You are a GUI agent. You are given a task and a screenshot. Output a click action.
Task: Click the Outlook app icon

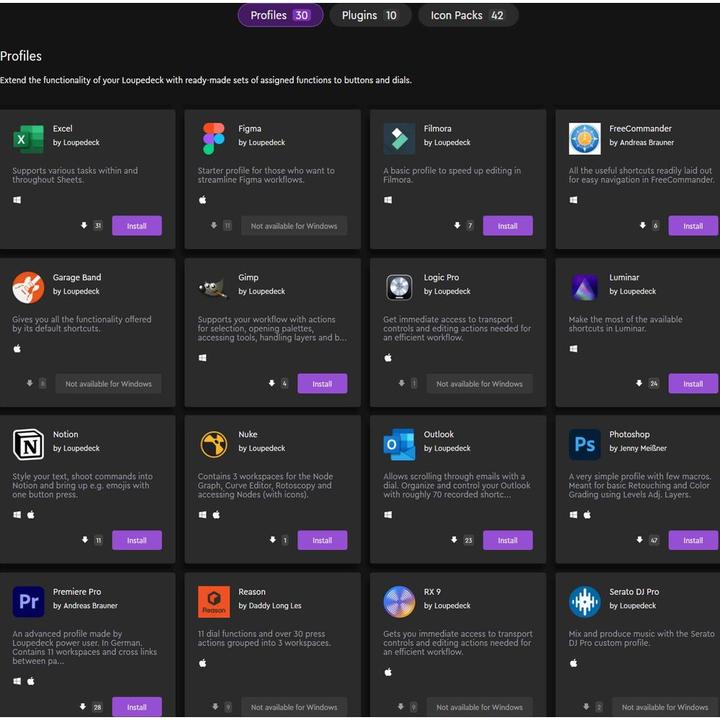tap(399, 444)
